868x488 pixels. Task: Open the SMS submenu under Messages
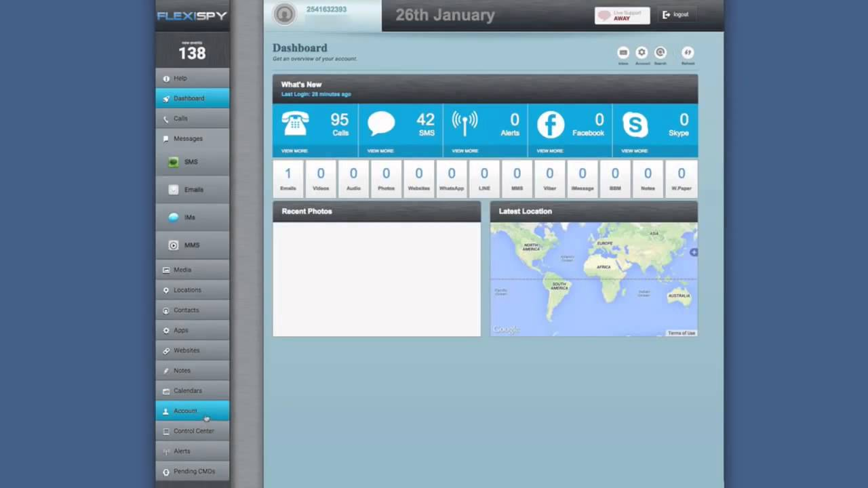point(191,163)
